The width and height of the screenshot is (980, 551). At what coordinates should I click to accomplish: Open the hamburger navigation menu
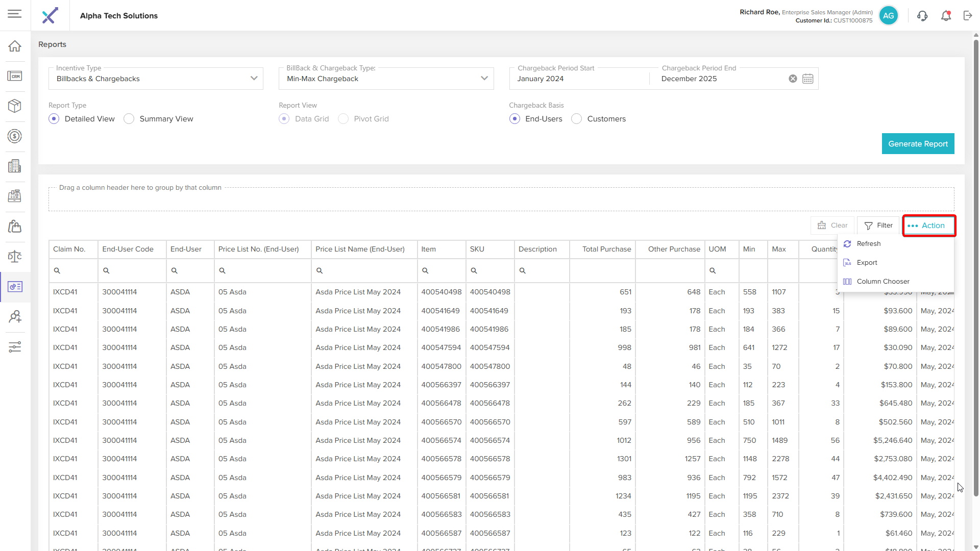coord(15,14)
